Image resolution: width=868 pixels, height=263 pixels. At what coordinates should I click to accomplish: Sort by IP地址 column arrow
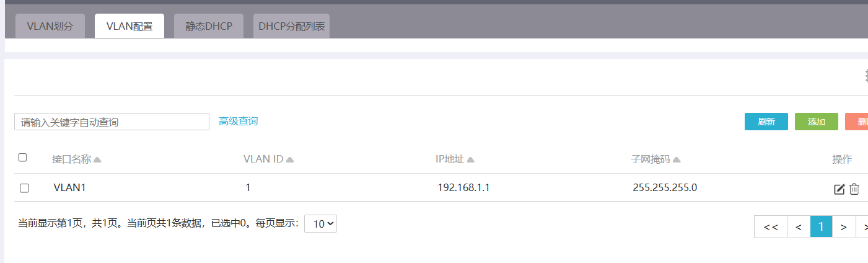click(x=471, y=160)
